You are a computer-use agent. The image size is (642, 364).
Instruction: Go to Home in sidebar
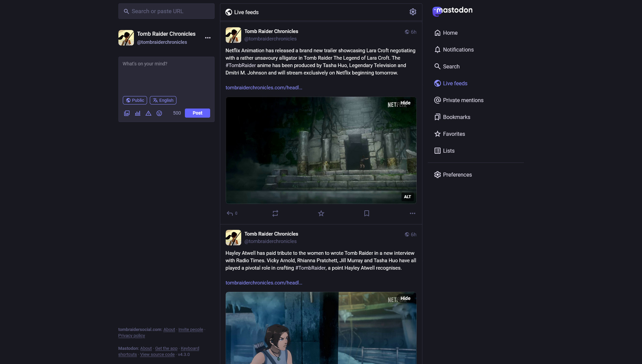tap(446, 33)
